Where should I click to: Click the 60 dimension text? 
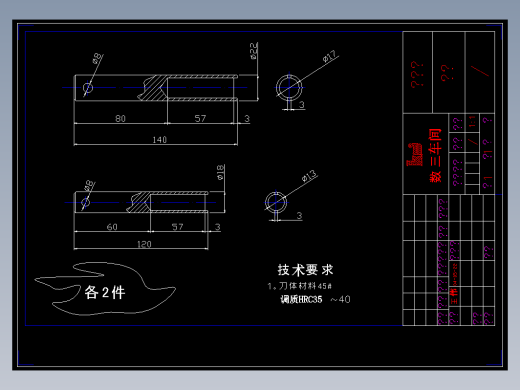coord(112,227)
